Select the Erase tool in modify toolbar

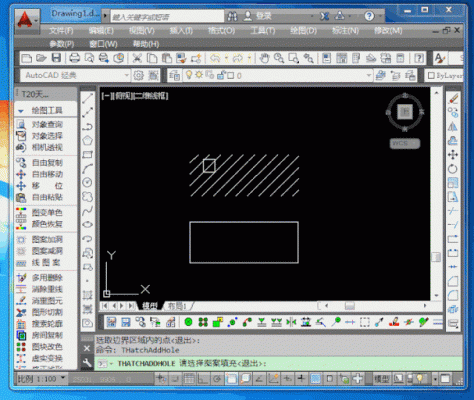coord(453,98)
